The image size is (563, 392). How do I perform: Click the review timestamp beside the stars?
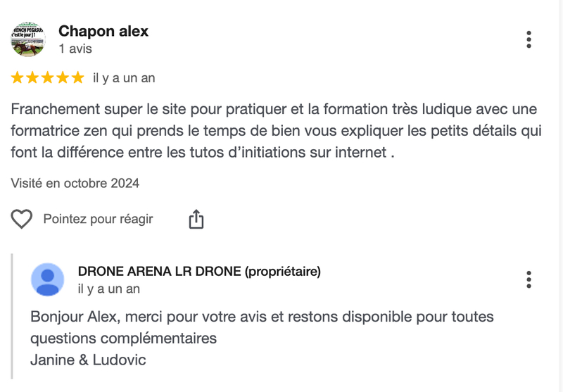(x=124, y=78)
